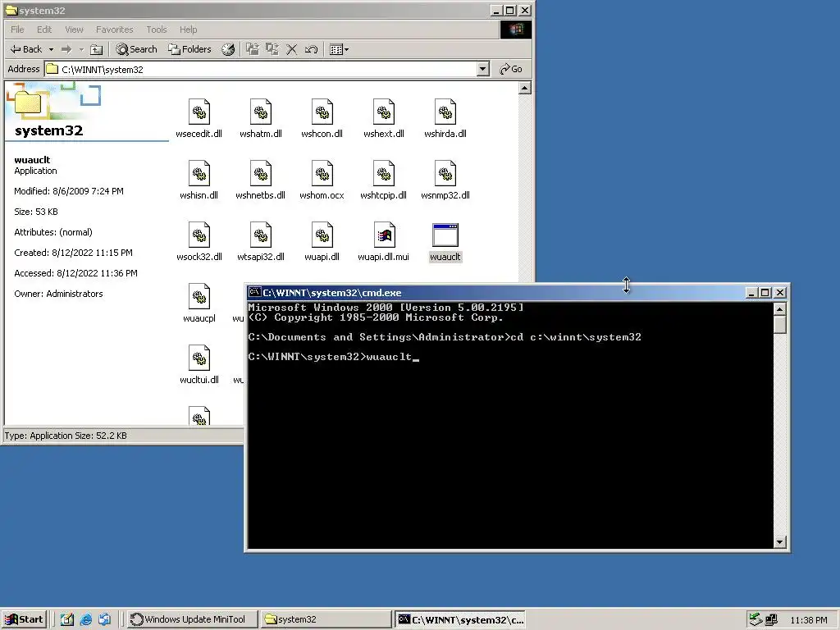Click the Search toolbar button
Screen dimensions: 840x630
(137, 49)
